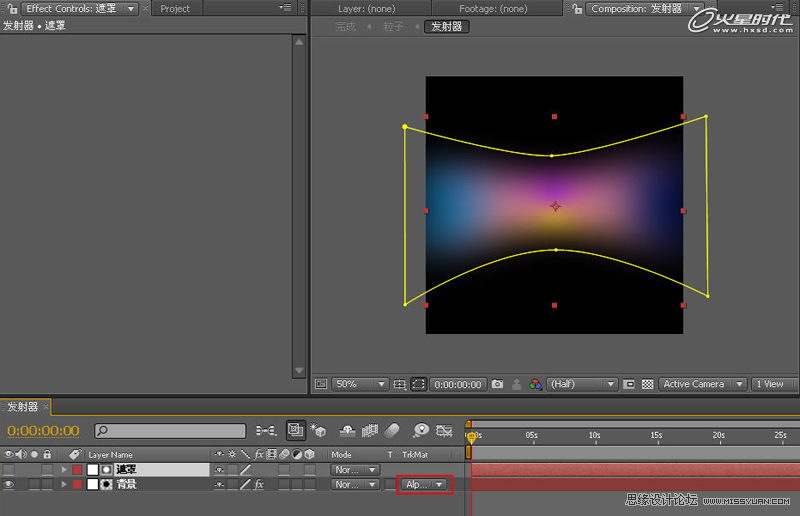This screenshot has width=800, height=516.
Task: Click the current time indicator playhead marker
Action: (x=471, y=437)
